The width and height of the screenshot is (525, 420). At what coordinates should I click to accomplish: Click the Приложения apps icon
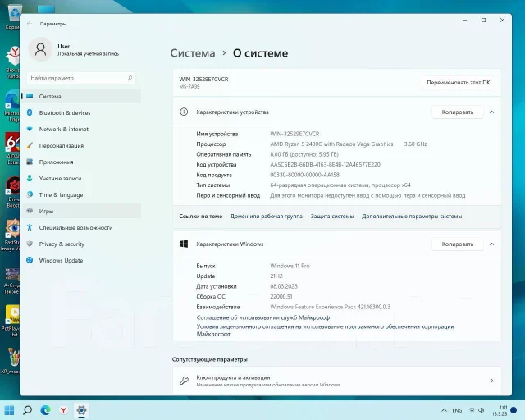click(x=30, y=162)
